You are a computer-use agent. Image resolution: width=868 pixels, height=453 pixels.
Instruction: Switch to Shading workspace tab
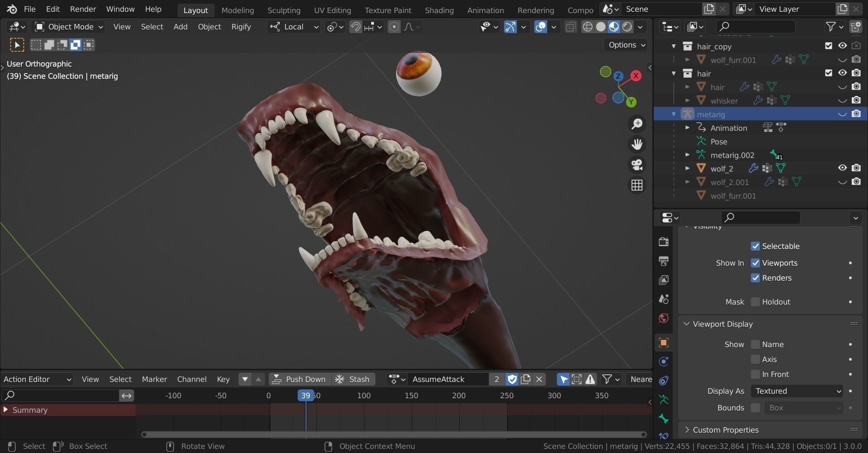tap(439, 10)
